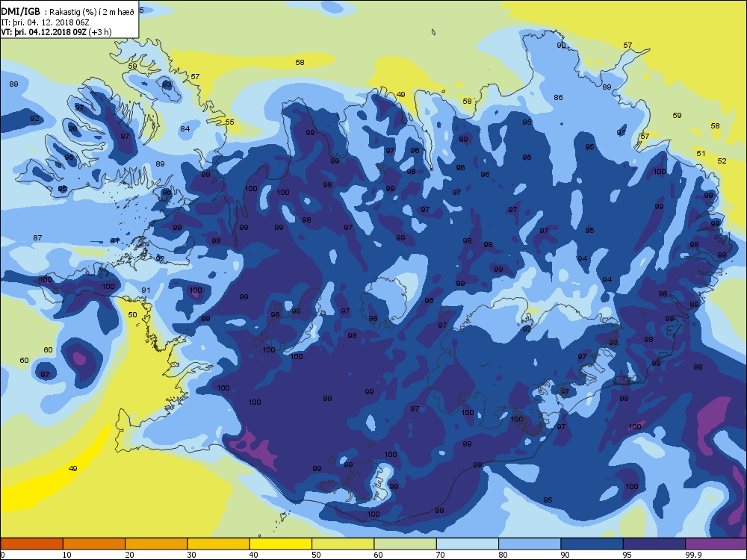The height and width of the screenshot is (560, 747).
Task: Click the map value '87' over the sea
Action: [x=37, y=237]
